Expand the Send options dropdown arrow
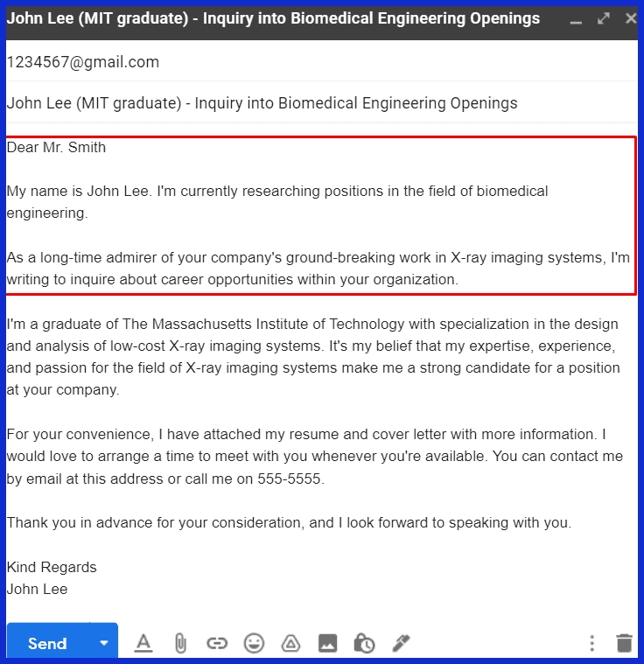The height and width of the screenshot is (664, 644). pyautogui.click(x=104, y=643)
